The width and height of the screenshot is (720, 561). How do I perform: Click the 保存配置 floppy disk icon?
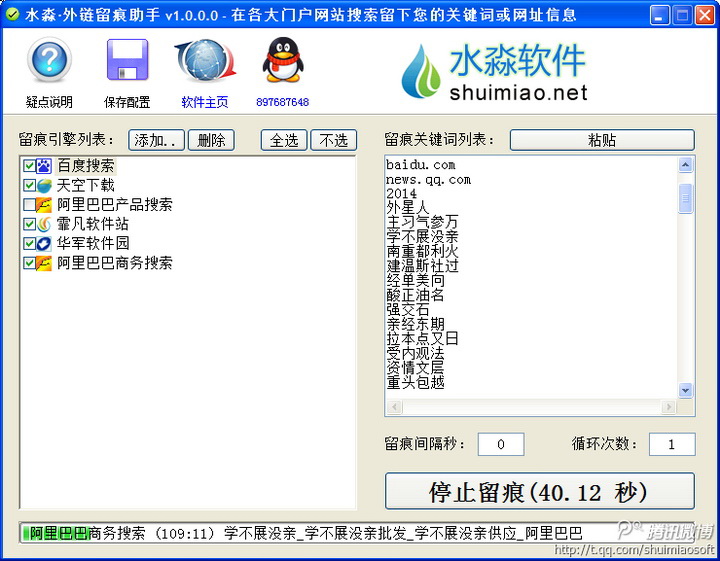[127, 60]
